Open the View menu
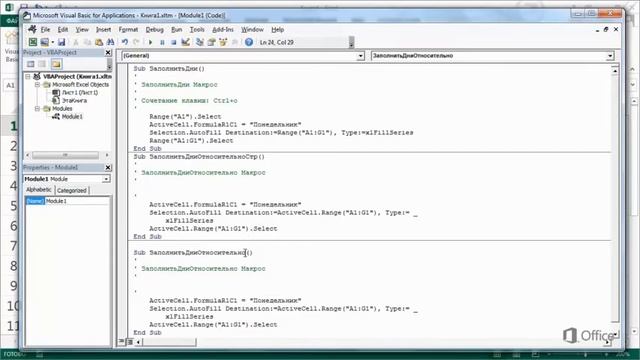640x360 pixels. pyautogui.click(x=82, y=29)
